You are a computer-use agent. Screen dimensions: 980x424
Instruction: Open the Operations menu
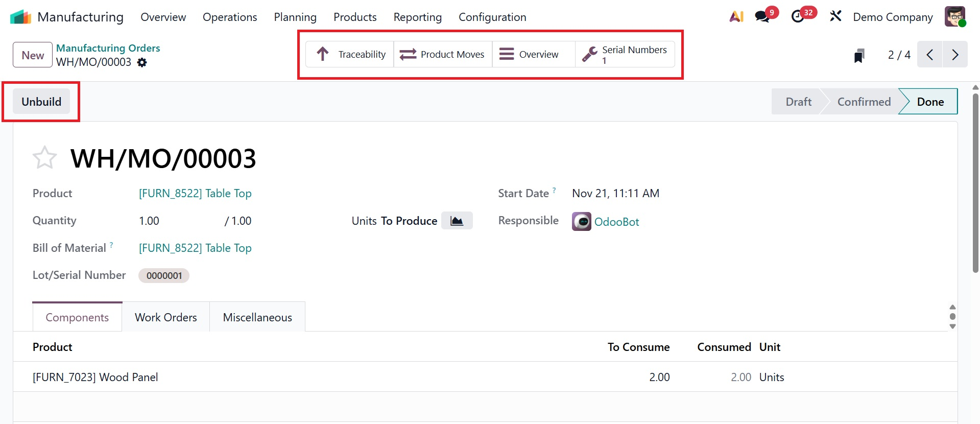click(230, 17)
